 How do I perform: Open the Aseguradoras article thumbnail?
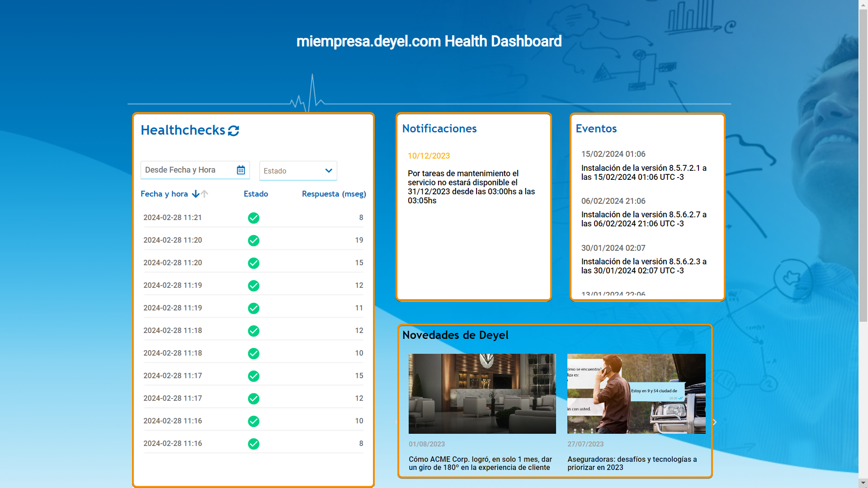[x=637, y=394]
